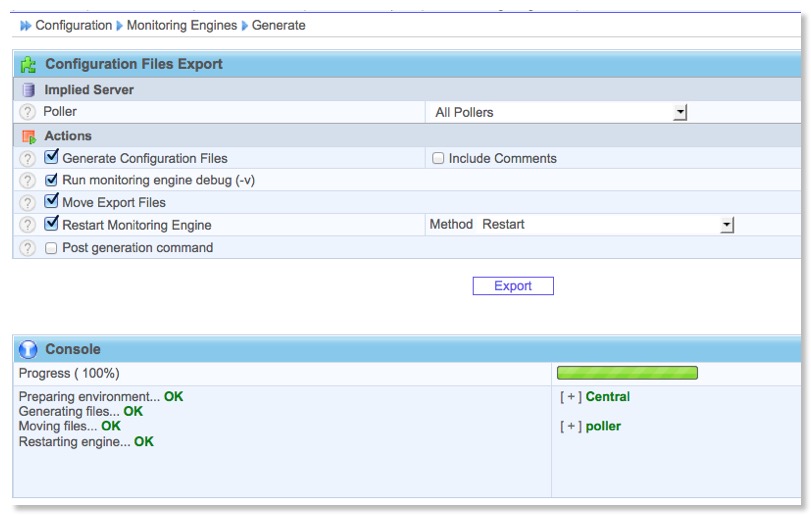The height and width of the screenshot is (515, 811).
Task: Click help icon beside Generate Configuration Files
Action: (x=28, y=158)
